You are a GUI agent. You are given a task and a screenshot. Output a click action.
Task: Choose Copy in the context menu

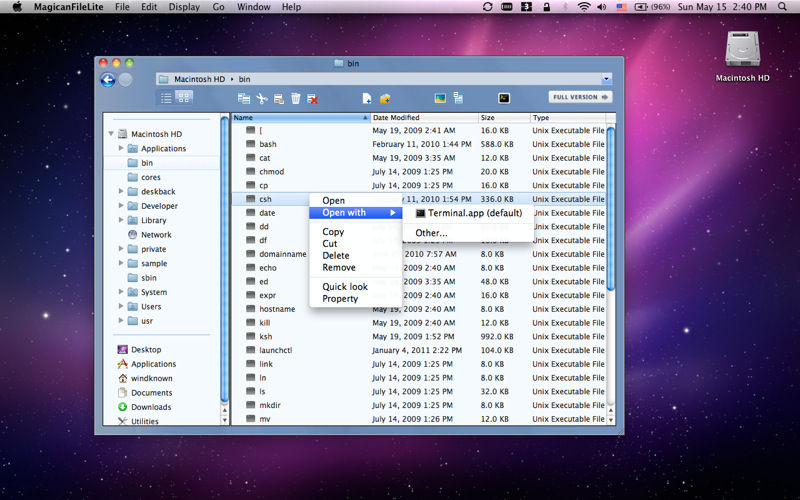[x=356, y=232]
